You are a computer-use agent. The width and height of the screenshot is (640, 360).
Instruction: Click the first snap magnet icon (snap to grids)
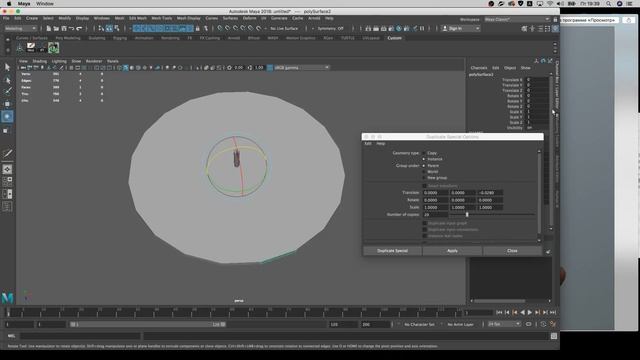pyautogui.click(x=220, y=29)
